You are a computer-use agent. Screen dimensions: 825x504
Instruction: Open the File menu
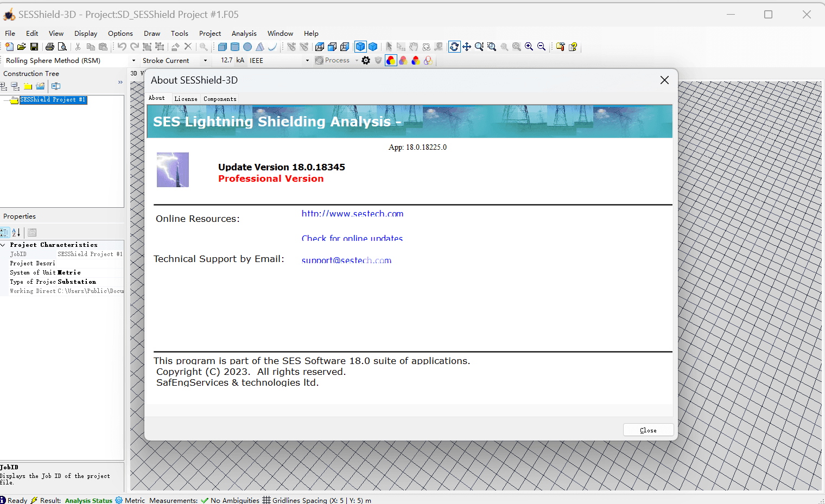[10, 33]
